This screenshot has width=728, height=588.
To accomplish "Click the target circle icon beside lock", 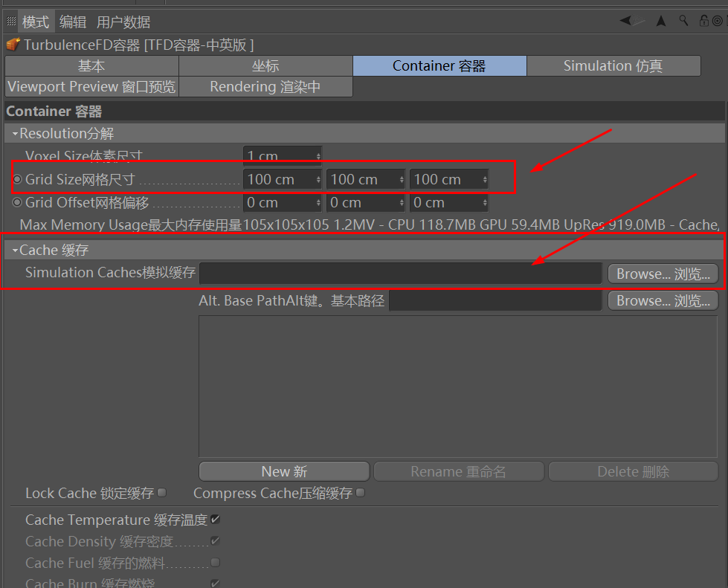I will point(718,20).
